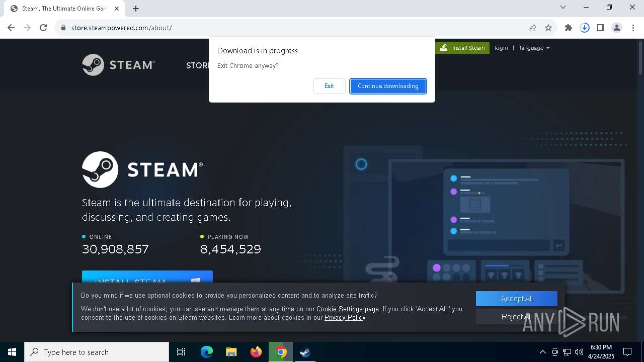Reject all cookies

[517, 317]
